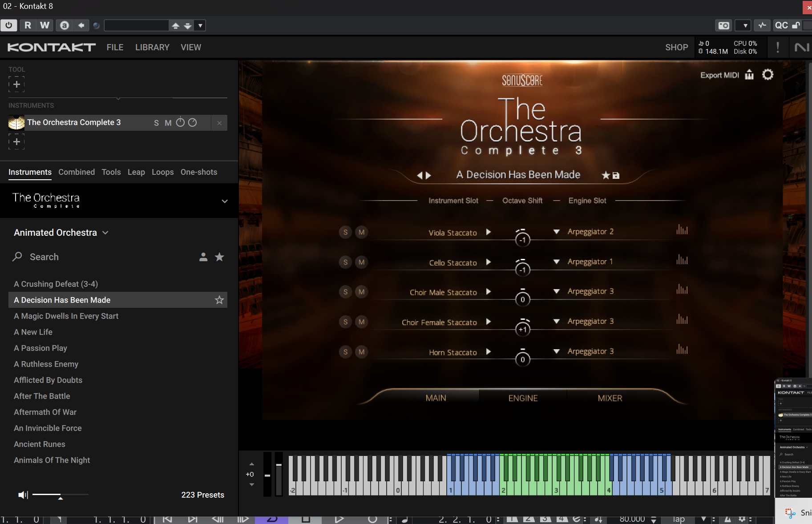Open Viola Staccato instrument selection arrow

point(489,232)
